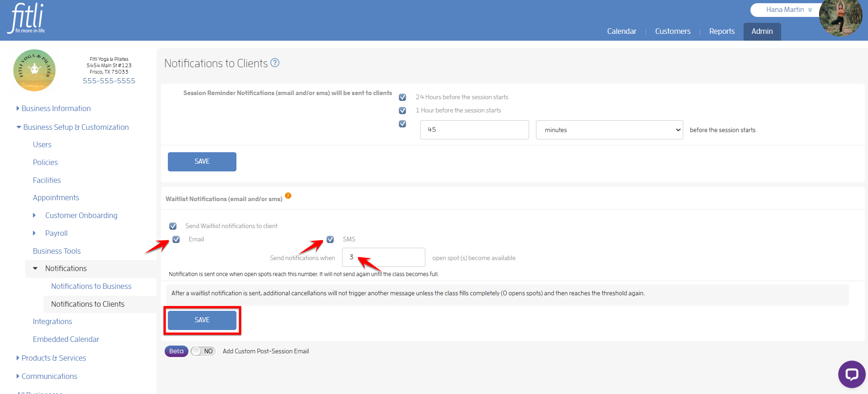The height and width of the screenshot is (394, 868).
Task: Expand Payroll submenu
Action: [50, 233]
